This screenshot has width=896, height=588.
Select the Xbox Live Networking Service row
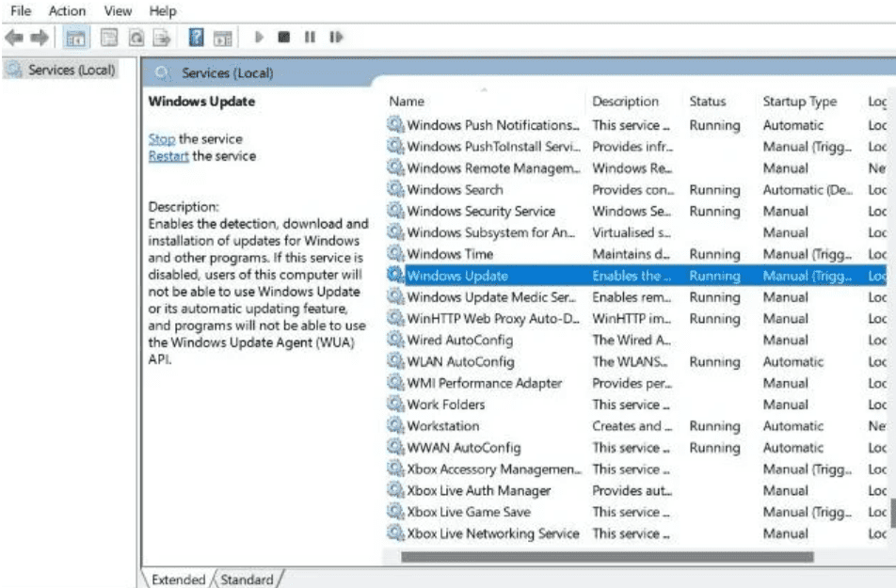click(x=636, y=533)
